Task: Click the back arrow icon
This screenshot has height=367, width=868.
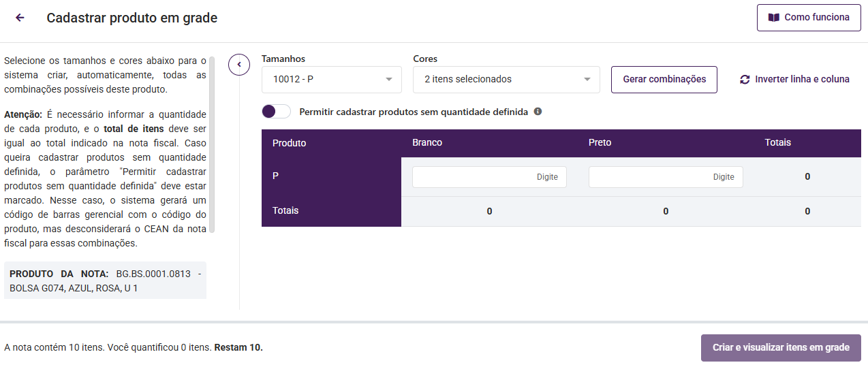Action: point(20,18)
